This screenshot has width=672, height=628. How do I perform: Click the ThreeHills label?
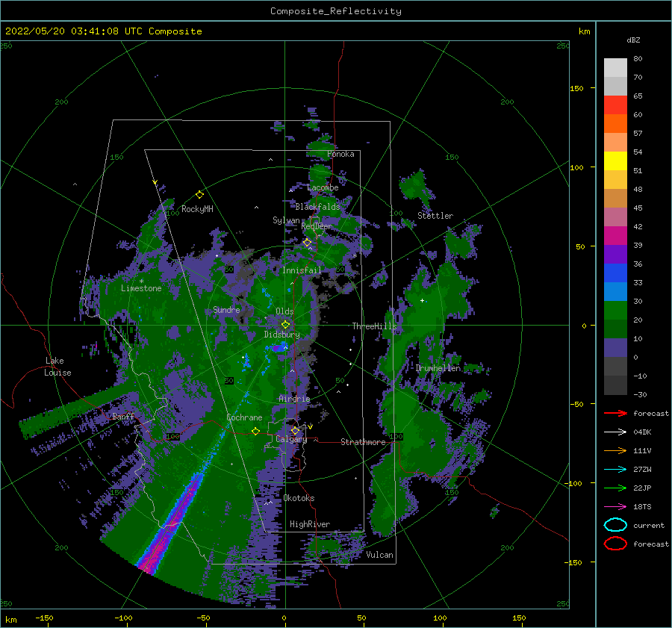tap(375, 326)
